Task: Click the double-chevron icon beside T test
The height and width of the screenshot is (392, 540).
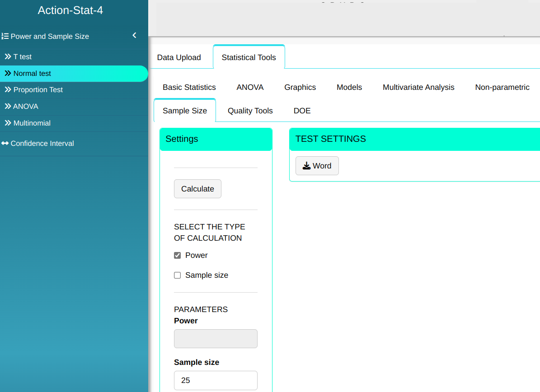Action: tap(8, 57)
